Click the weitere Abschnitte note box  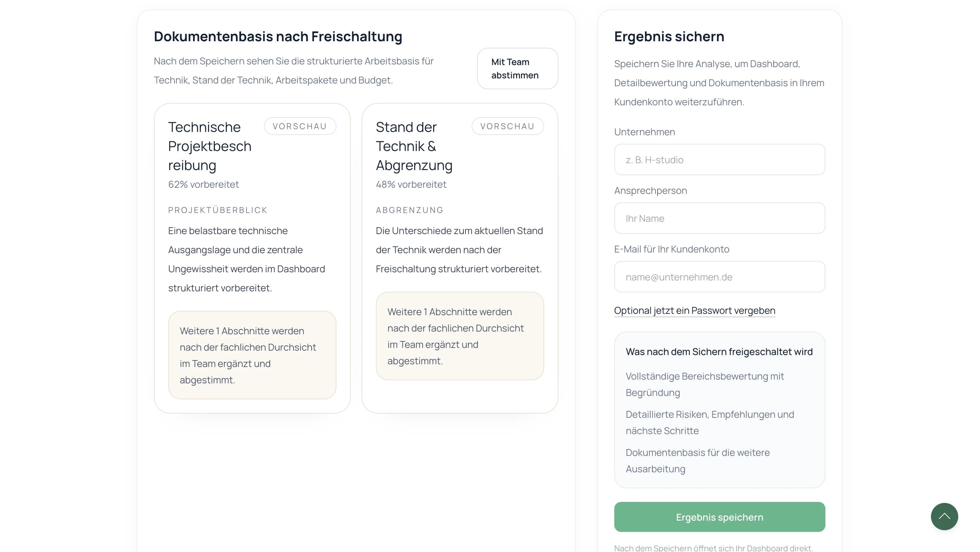coord(252,355)
